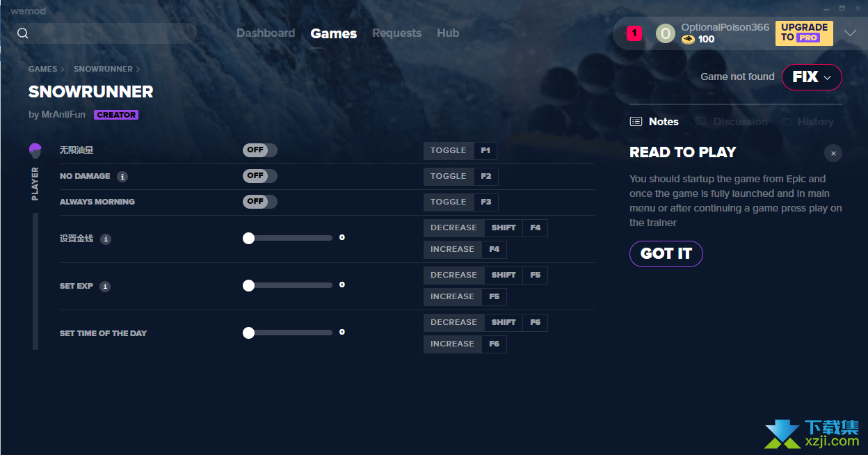The width and height of the screenshot is (868, 455).
Task: Click the user avatar circle
Action: 666,33
